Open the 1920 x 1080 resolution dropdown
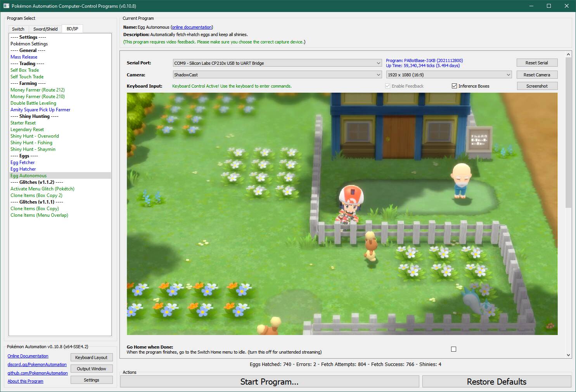576x392 pixels. (x=449, y=75)
